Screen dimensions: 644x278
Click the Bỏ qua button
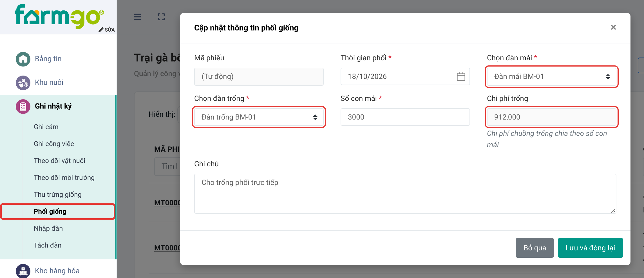click(x=535, y=248)
